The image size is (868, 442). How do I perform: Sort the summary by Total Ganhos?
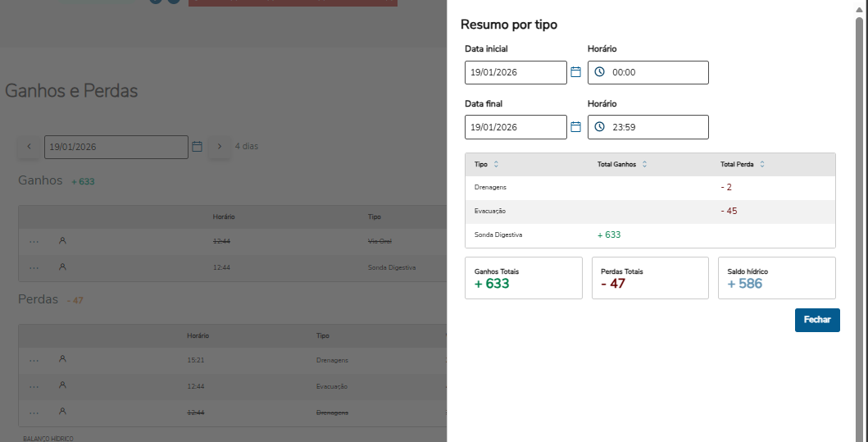pos(644,165)
